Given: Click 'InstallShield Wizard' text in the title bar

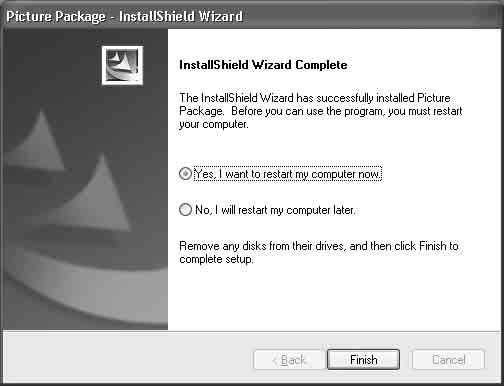Looking at the screenshot, I should 181,16.
